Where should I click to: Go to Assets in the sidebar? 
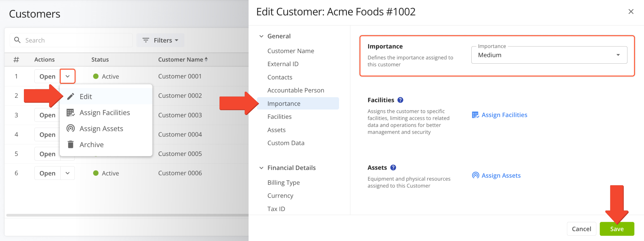click(276, 130)
